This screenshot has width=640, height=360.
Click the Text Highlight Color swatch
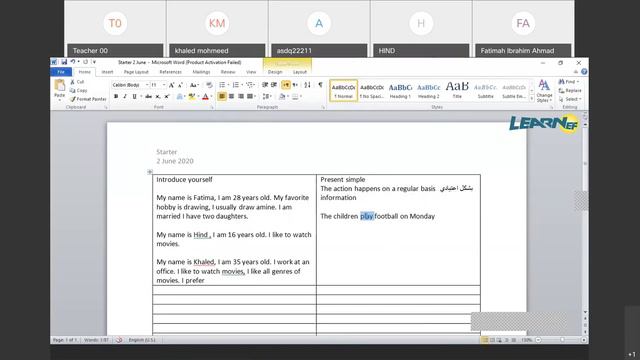pyautogui.click(x=191, y=97)
